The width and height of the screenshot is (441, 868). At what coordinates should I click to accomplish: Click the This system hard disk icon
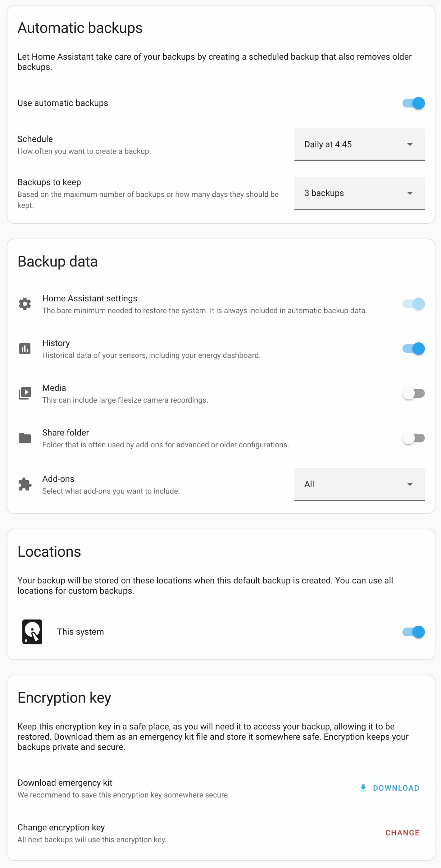[32, 632]
